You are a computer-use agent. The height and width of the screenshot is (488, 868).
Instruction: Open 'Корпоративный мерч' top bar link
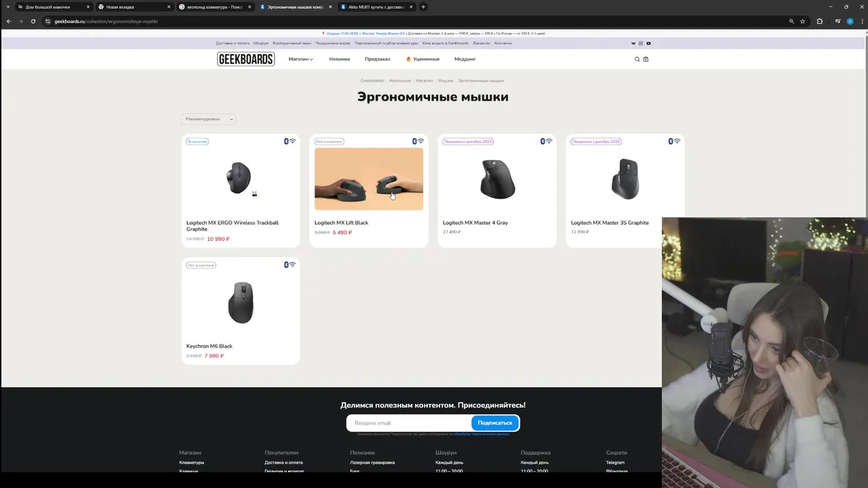292,43
